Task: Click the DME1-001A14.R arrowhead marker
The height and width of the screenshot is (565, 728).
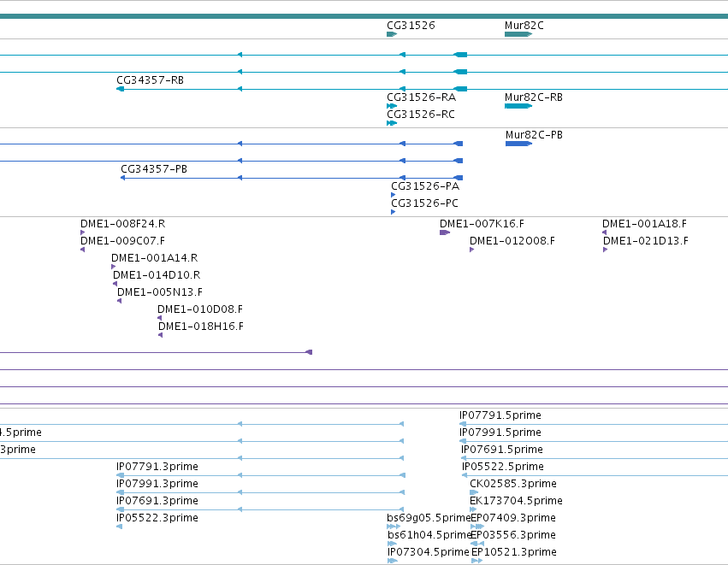Action: (x=114, y=268)
